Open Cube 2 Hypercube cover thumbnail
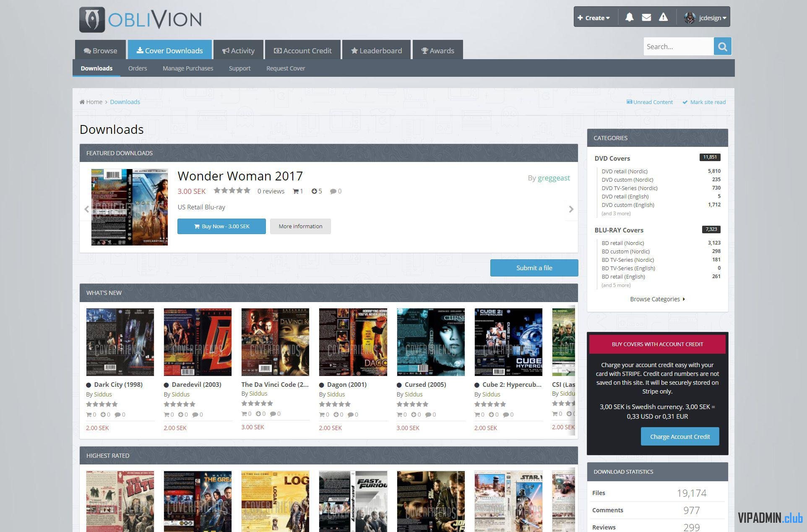The image size is (807, 532). (x=508, y=342)
